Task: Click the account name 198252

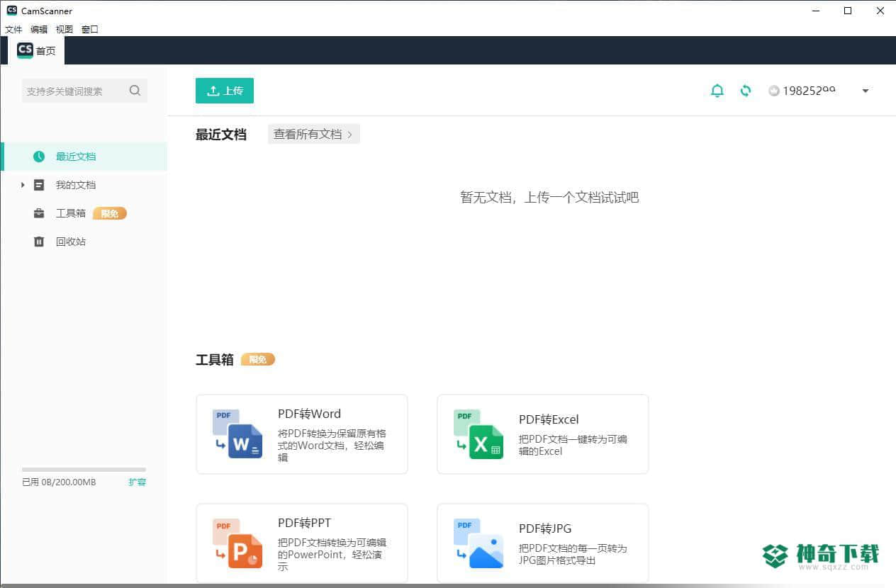Action: point(809,91)
